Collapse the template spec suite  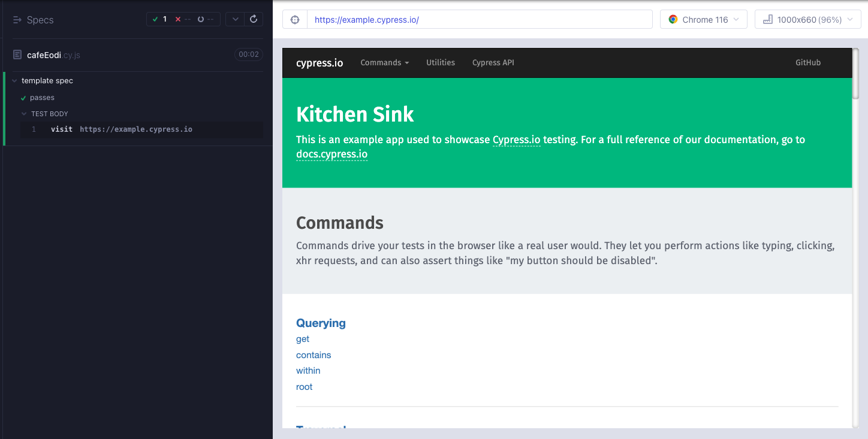pyautogui.click(x=15, y=81)
